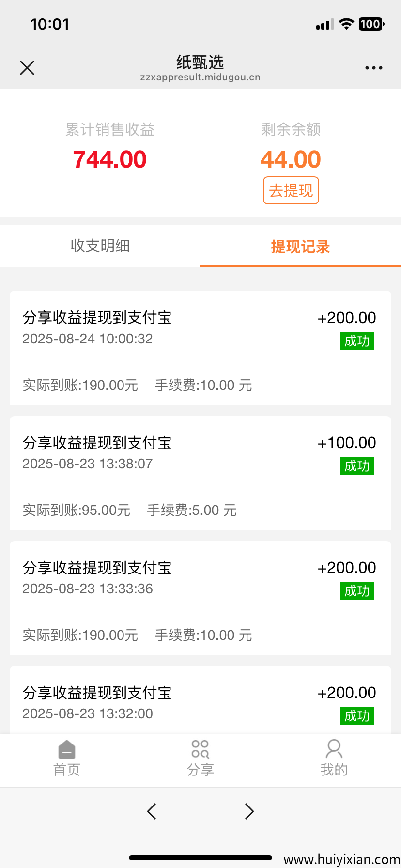Open withdrawal record dated 2025-08-24 10:00:32

pyautogui.click(x=200, y=348)
